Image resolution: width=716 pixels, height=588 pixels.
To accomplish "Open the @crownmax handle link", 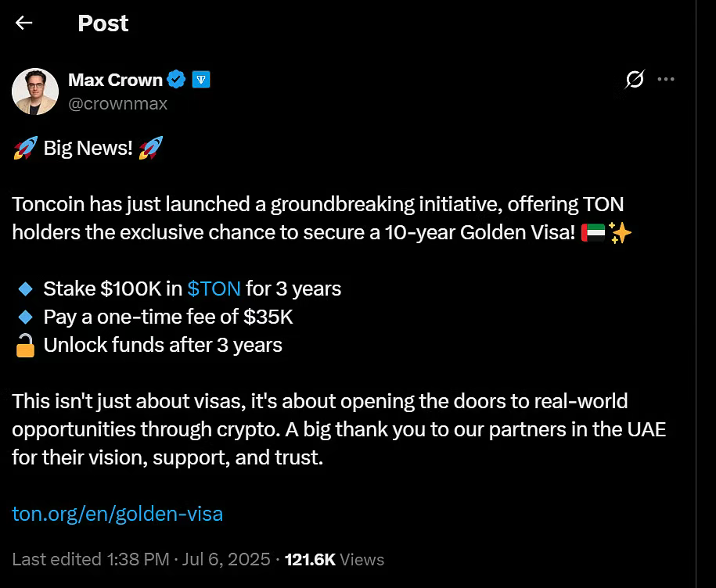I will (x=117, y=103).
